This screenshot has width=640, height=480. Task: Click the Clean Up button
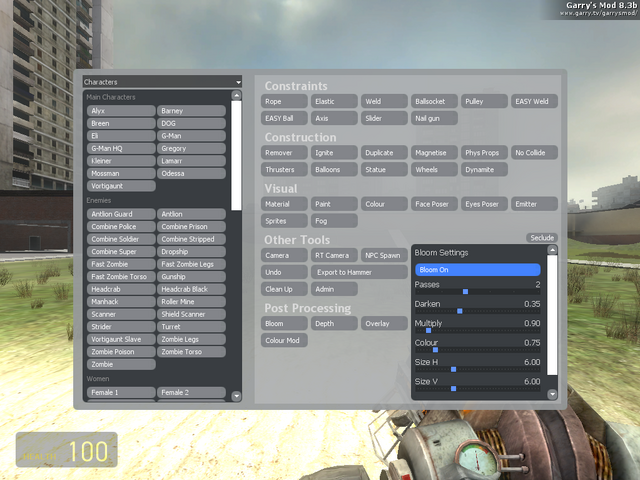[x=284, y=289]
